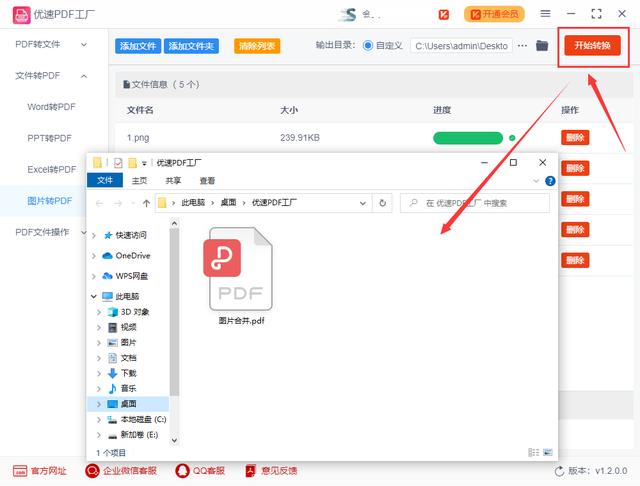The width and height of the screenshot is (640, 486).
Task: Click the Explorer search box
Action: point(475,203)
